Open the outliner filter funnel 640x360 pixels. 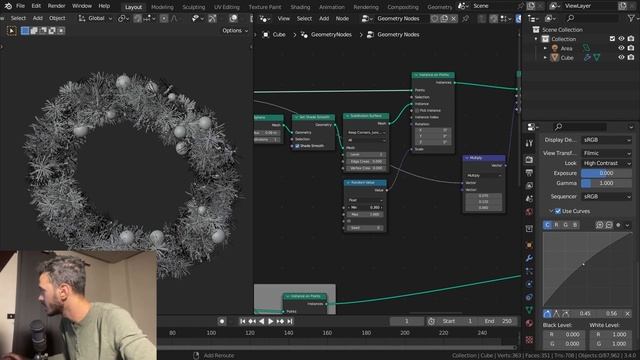pyautogui.click(x=631, y=18)
